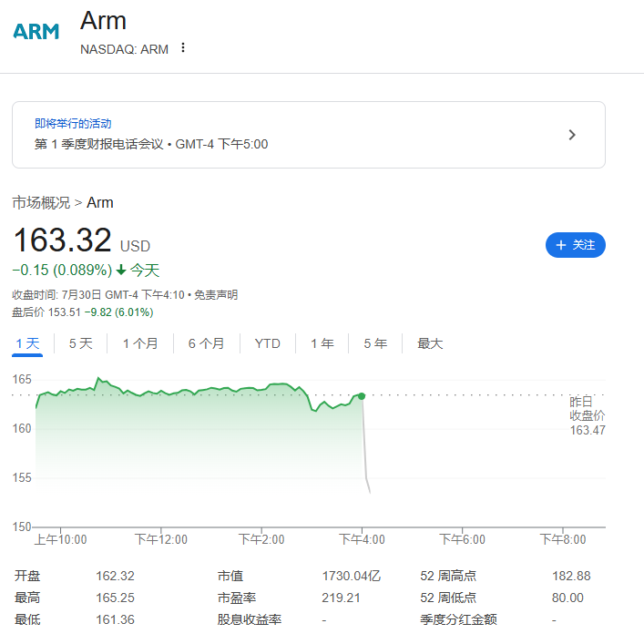Select the 6 个月 chart tab

(x=206, y=343)
